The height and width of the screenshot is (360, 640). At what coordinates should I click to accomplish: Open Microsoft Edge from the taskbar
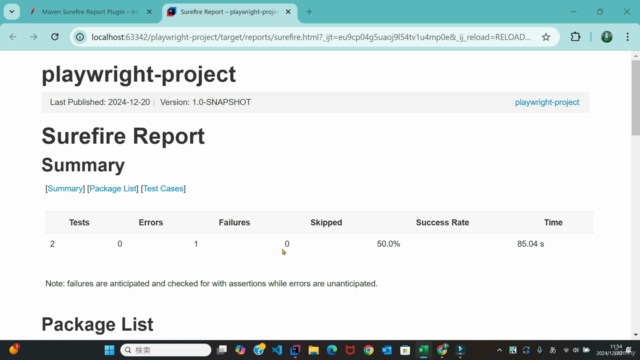(332, 350)
